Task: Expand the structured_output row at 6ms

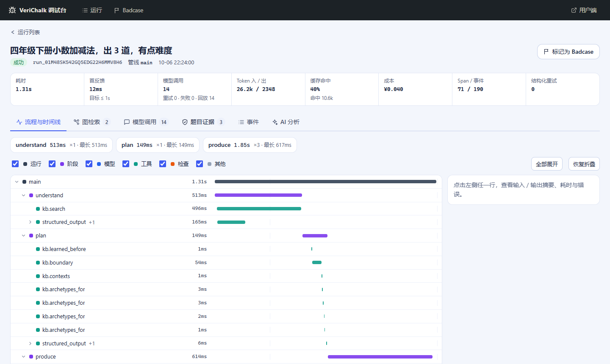Action: click(30, 344)
